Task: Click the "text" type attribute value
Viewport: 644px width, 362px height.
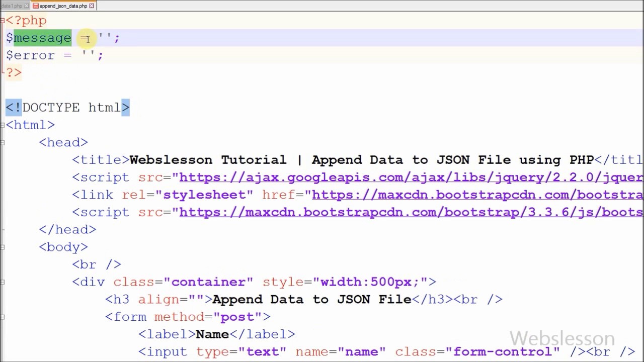Action: tap(262, 352)
